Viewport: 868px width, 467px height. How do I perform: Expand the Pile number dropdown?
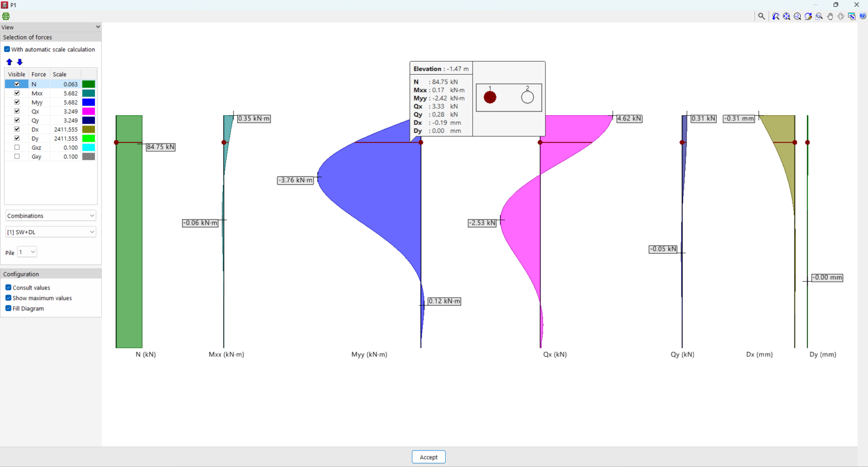click(27, 252)
